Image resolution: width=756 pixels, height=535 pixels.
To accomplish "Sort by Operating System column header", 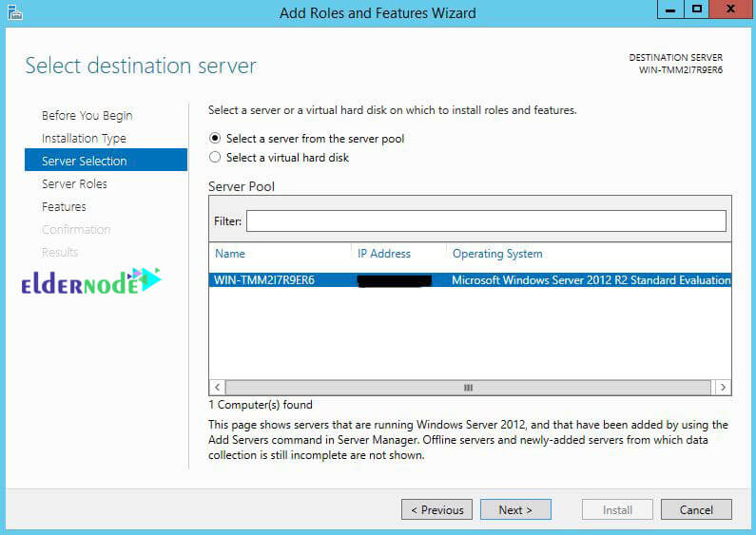I will (x=497, y=254).
